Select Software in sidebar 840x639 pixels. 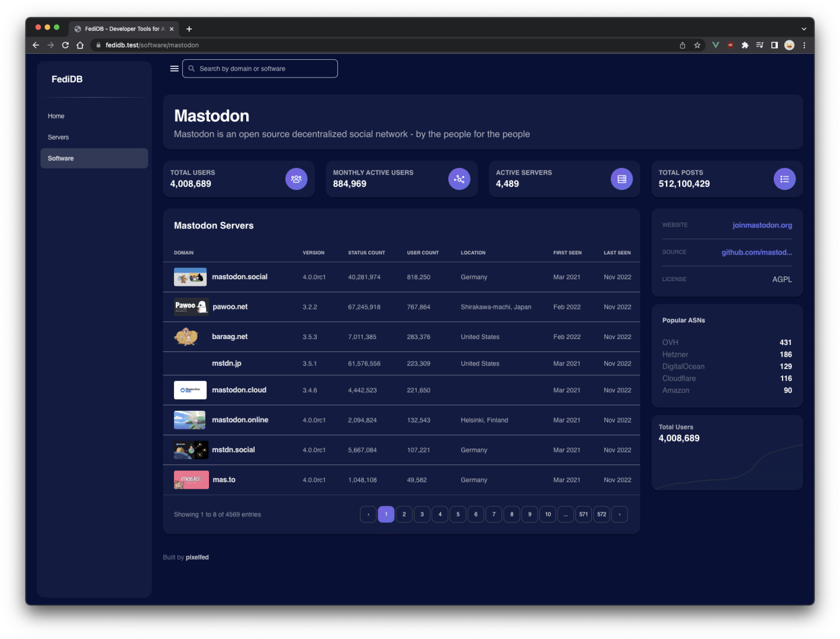click(x=94, y=159)
